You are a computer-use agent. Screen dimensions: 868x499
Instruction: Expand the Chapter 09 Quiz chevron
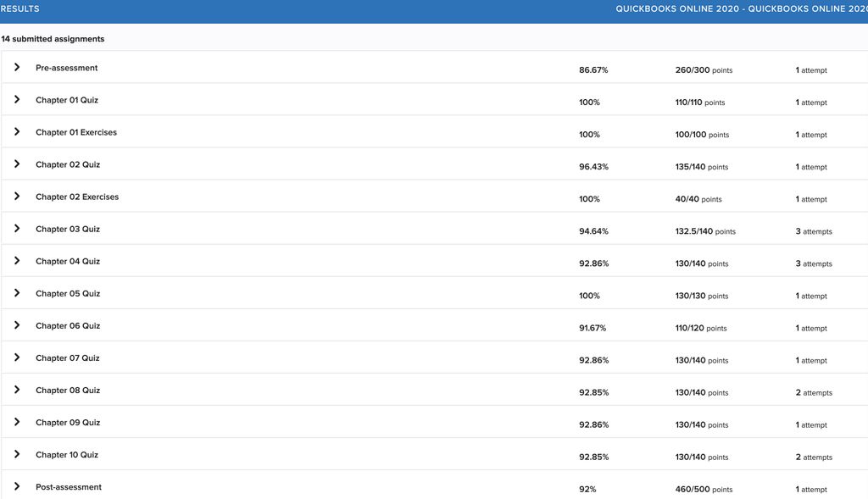click(17, 422)
